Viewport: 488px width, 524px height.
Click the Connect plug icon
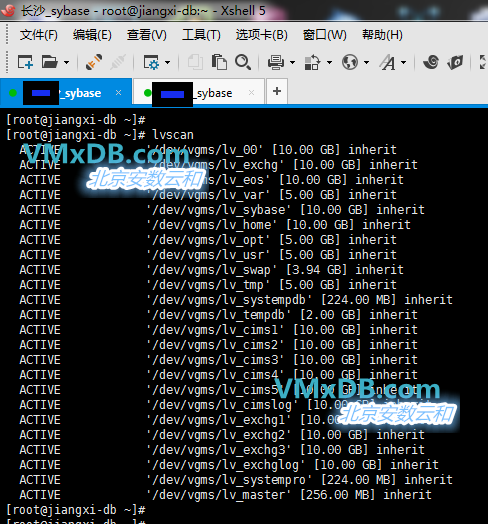coord(94,62)
